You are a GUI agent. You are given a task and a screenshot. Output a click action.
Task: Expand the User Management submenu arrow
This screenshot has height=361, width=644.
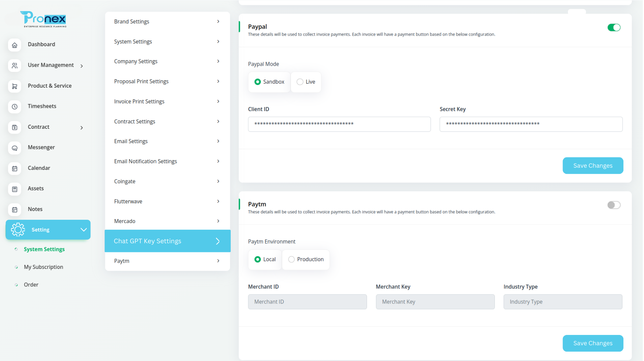tap(82, 66)
